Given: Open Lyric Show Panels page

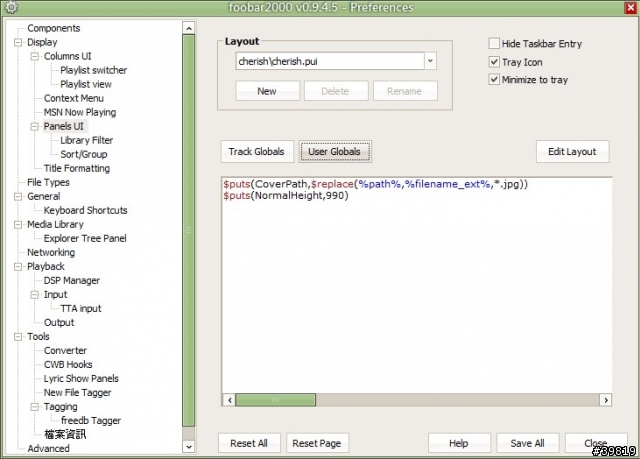Looking at the screenshot, I should 81,379.
